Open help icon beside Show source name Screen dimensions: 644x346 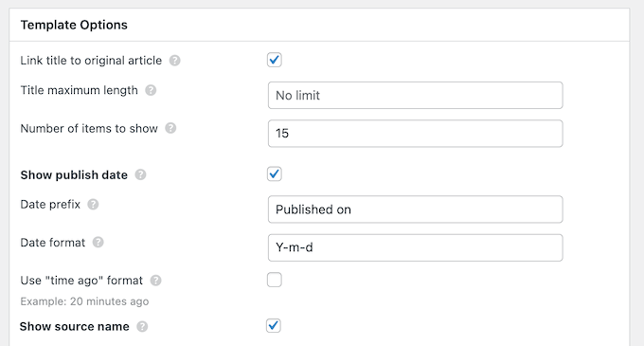(142, 327)
